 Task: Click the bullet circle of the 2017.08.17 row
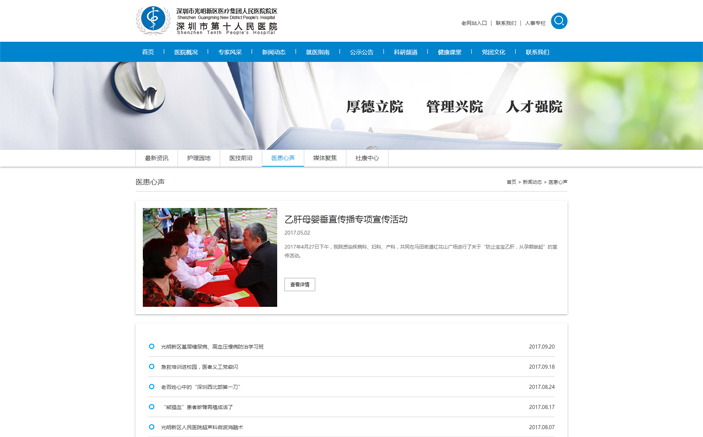point(152,407)
